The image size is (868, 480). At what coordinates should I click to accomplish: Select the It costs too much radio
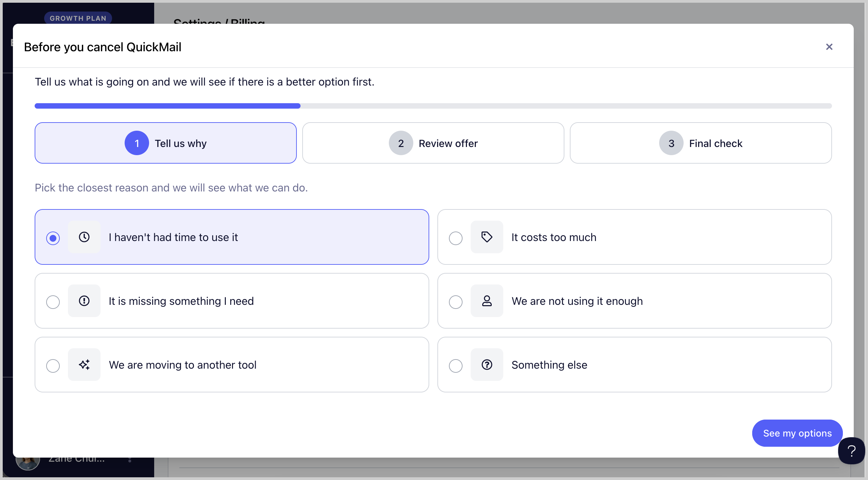pyautogui.click(x=456, y=238)
